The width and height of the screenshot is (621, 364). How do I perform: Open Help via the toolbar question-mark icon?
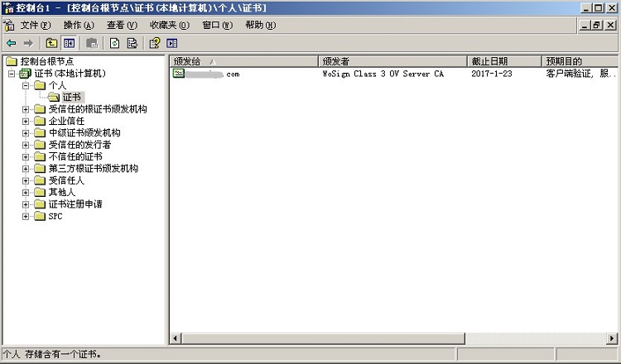tap(154, 43)
